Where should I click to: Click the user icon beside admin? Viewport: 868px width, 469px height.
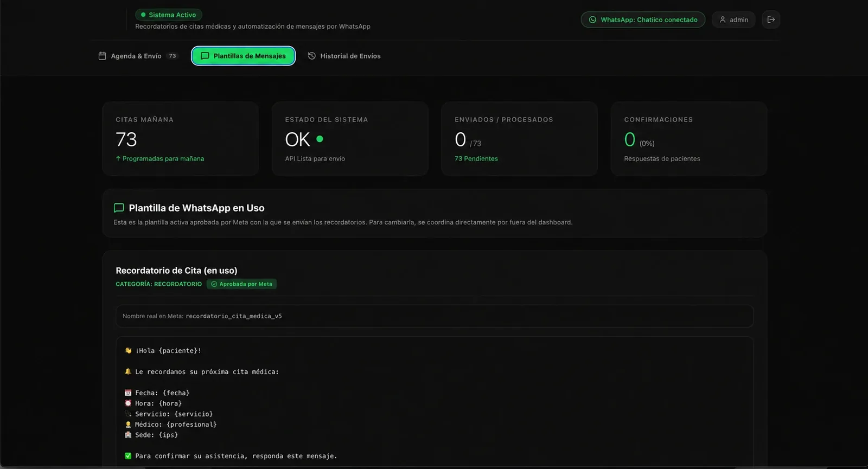click(x=723, y=20)
